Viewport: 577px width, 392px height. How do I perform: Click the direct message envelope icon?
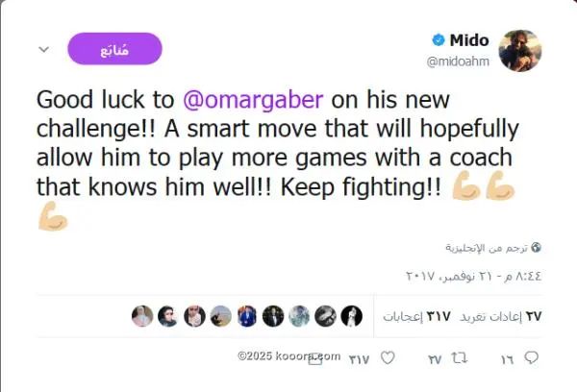pos(315,358)
